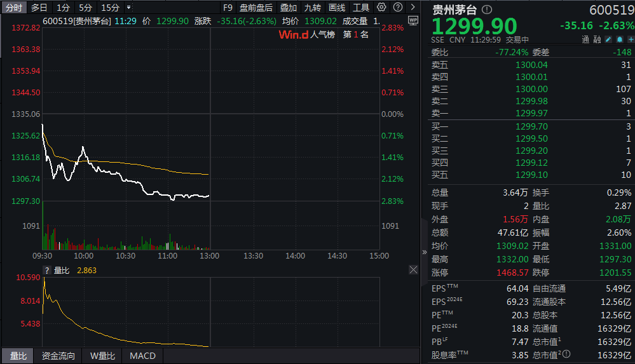Click the 量比 value 2.863 in sub-panel

[86, 271]
